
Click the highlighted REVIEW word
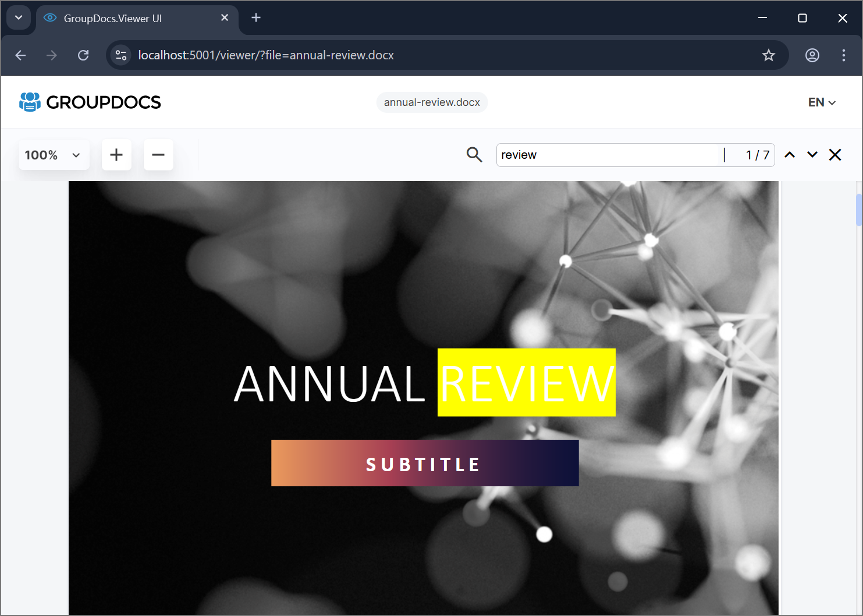coord(527,383)
